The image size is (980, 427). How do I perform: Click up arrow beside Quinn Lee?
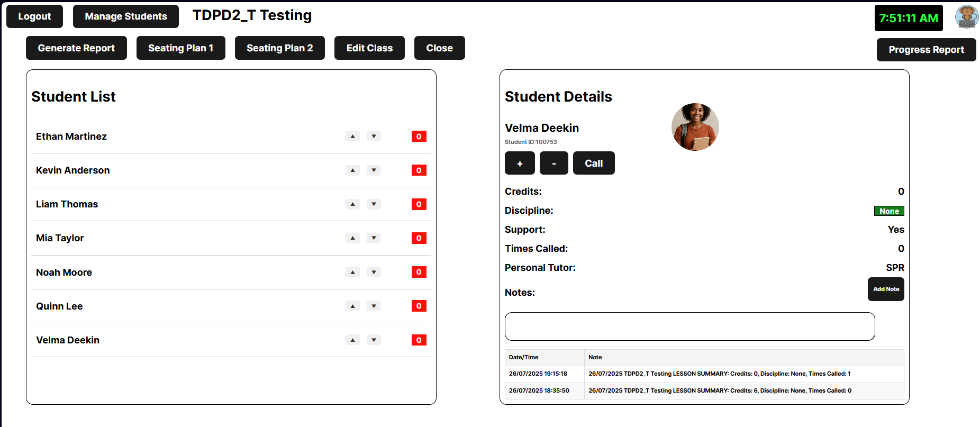click(352, 306)
